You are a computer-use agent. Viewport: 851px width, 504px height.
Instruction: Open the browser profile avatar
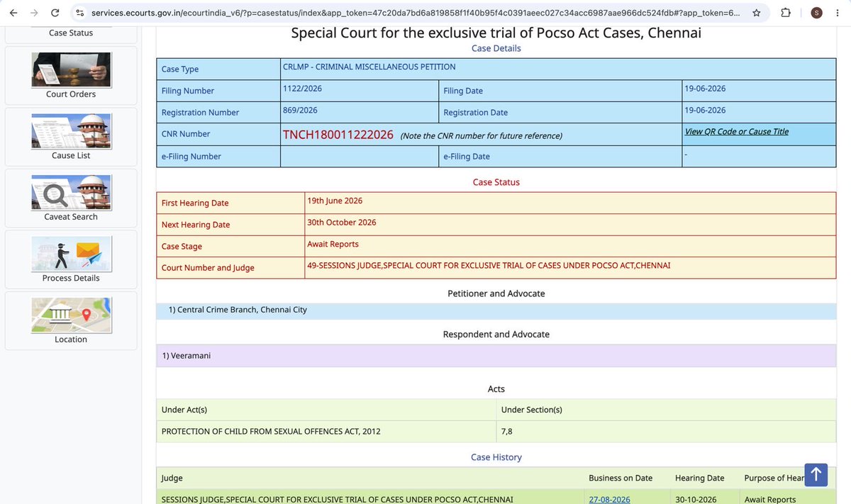point(816,13)
